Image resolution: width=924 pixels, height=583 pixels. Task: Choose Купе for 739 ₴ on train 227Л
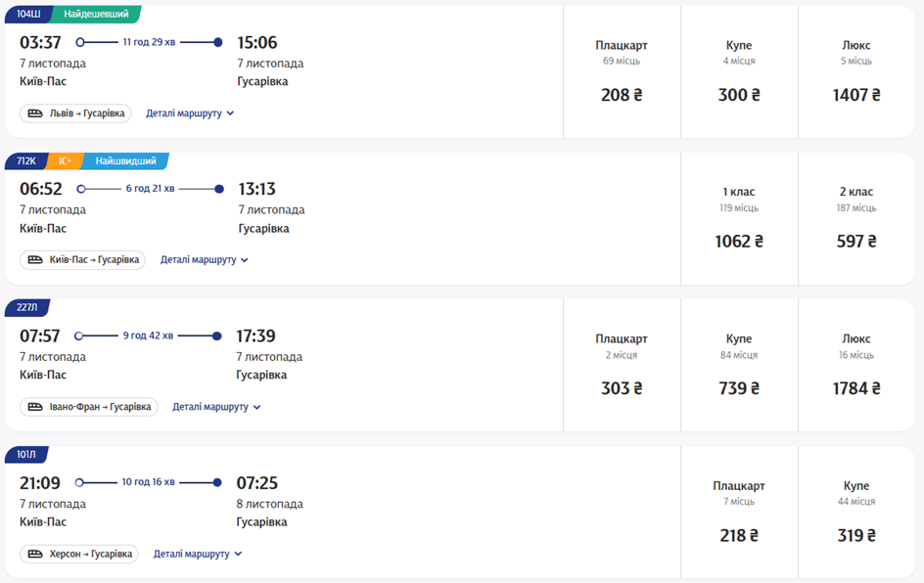pos(739,366)
